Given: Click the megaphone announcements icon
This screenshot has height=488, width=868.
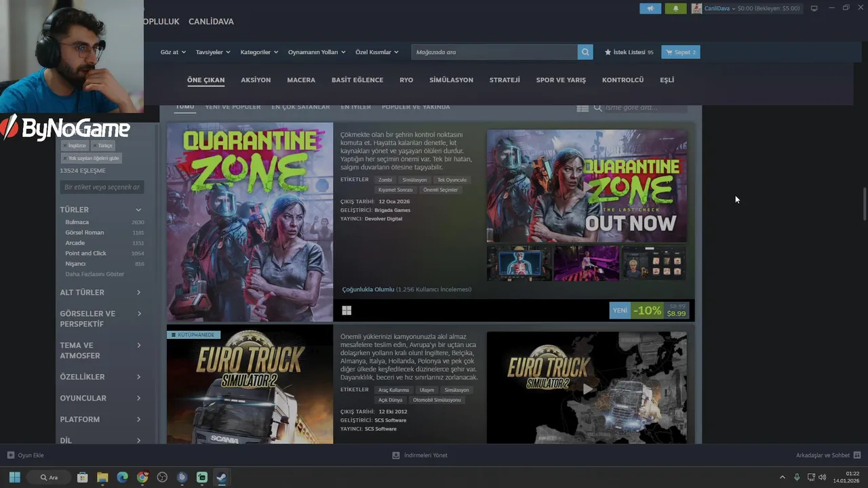Looking at the screenshot, I should (650, 8).
